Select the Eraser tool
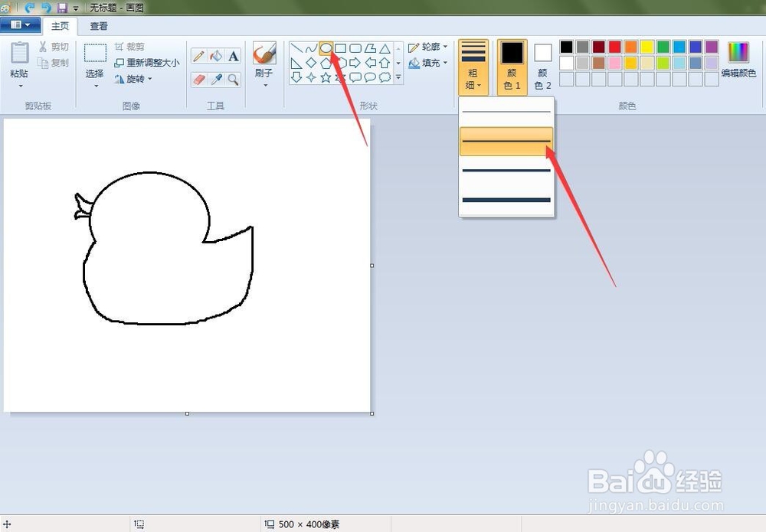The width and height of the screenshot is (766, 532). pos(198,80)
